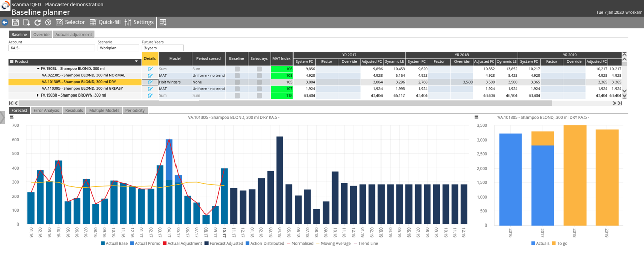Switch to the Actuals adjustment tab
The width and height of the screenshot is (644, 257).
[73, 35]
